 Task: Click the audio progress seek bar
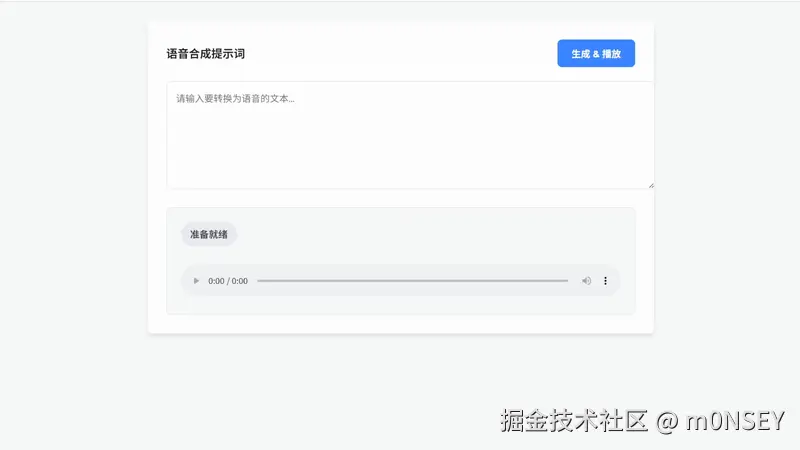coord(412,281)
